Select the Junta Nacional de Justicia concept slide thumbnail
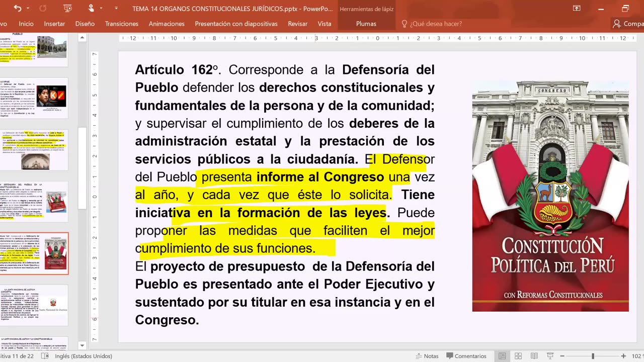 [x=34, y=305]
